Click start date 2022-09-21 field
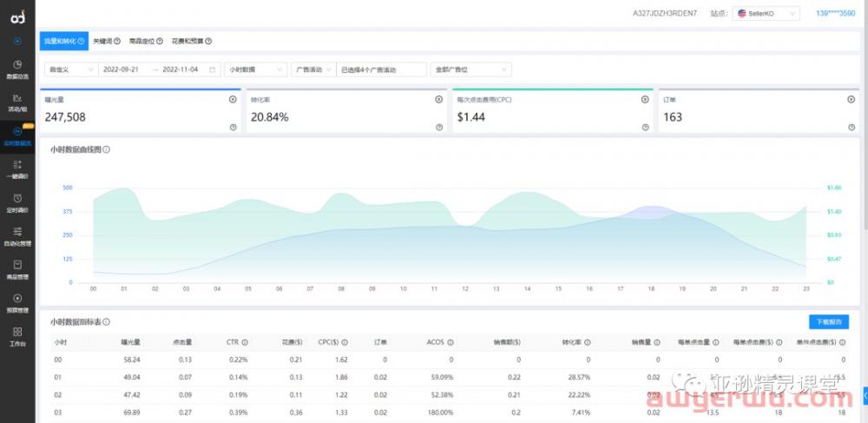 coord(121,69)
